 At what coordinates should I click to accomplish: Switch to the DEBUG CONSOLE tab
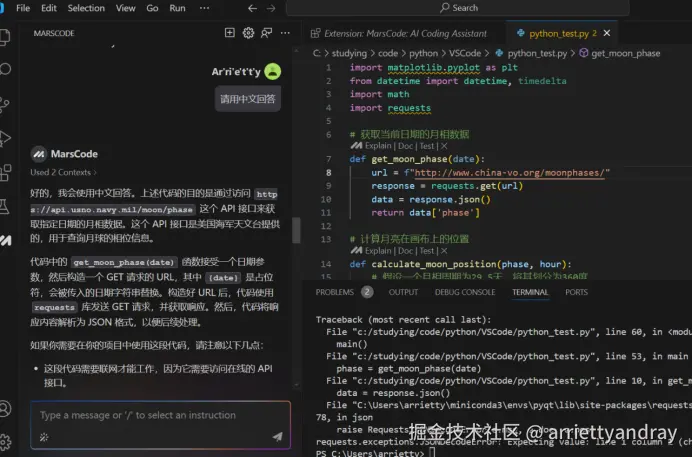tap(465, 292)
